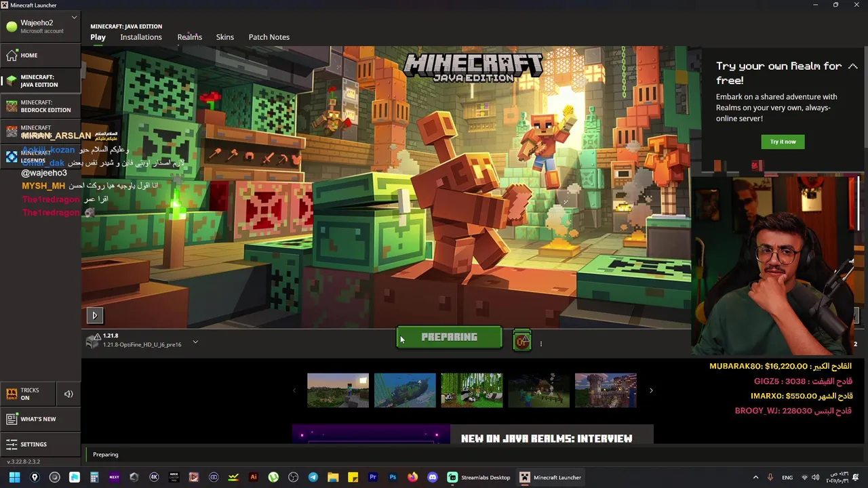Open the fourth dark scene thumbnail
The image size is (868, 488).
[538, 390]
